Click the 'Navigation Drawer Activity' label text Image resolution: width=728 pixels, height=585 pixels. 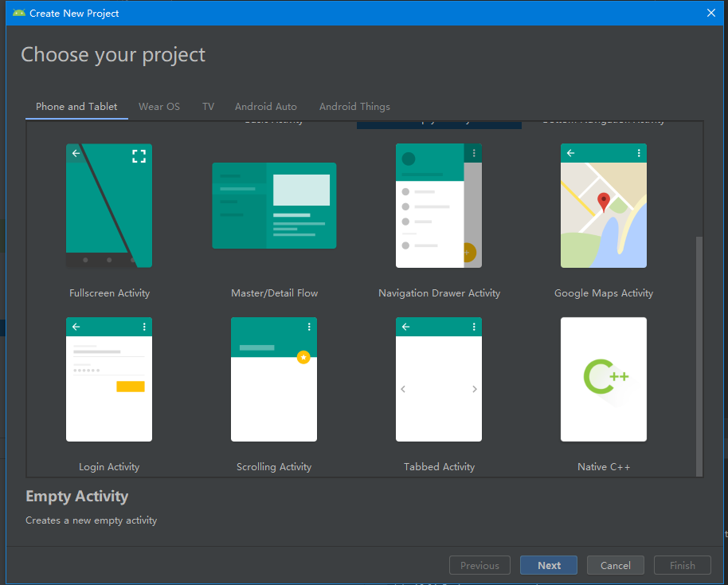click(x=439, y=293)
